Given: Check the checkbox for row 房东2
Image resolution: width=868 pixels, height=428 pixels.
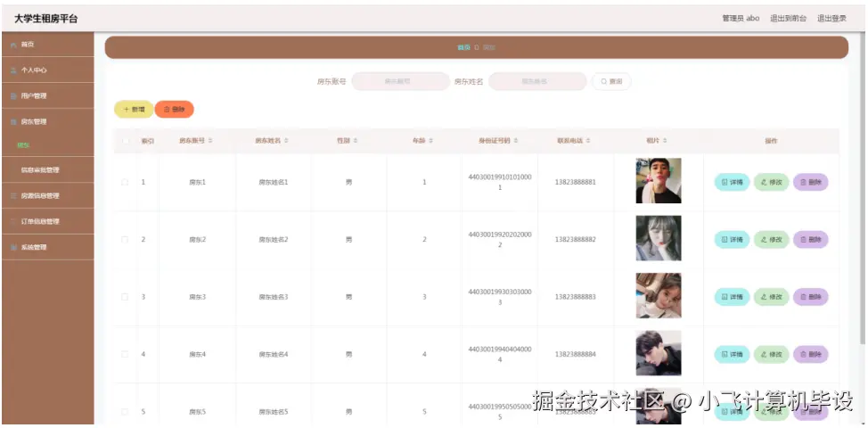Looking at the screenshot, I should pos(125,240).
